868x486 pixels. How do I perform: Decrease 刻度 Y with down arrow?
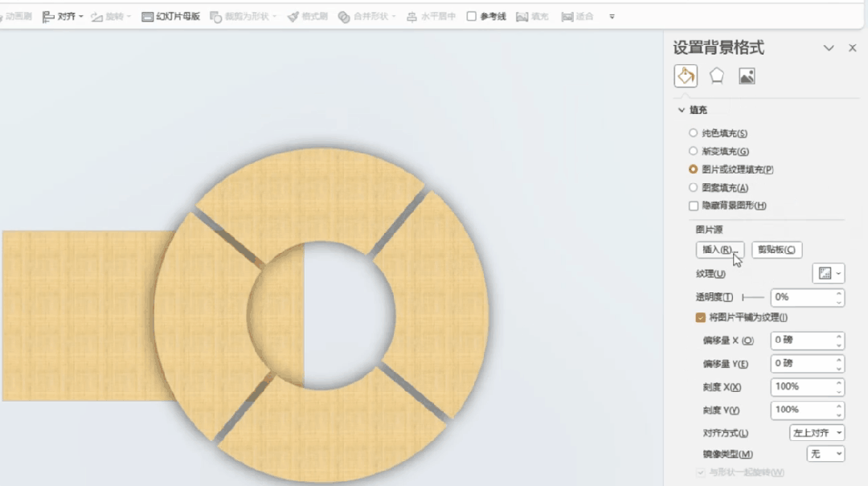point(838,415)
